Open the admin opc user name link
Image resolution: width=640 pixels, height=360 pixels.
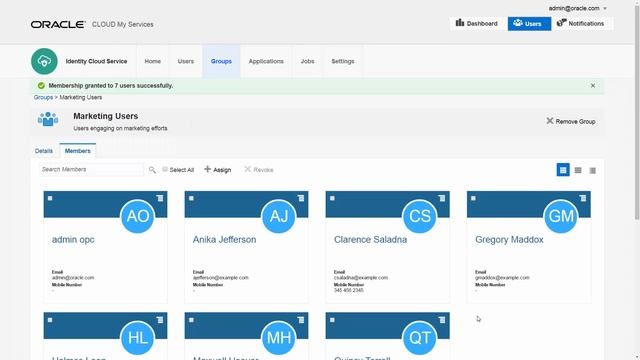[x=73, y=240]
